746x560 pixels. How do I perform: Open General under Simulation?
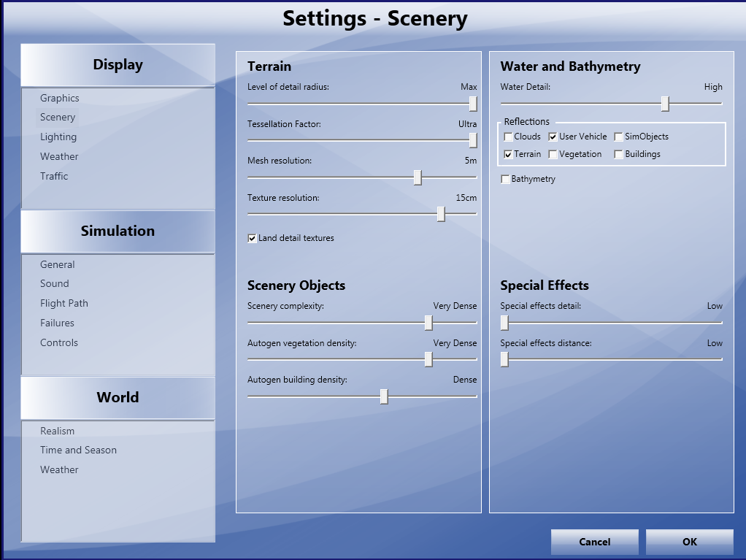click(x=57, y=264)
